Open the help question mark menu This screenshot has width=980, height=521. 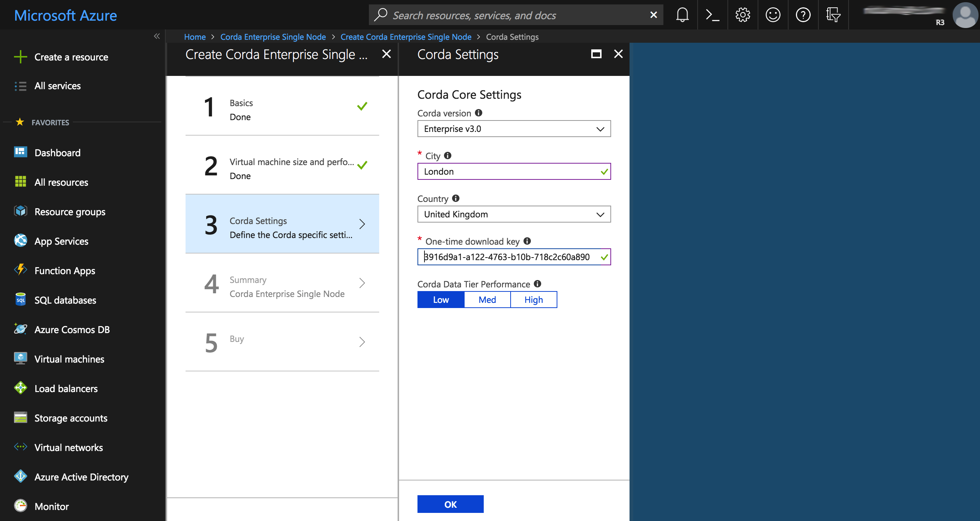coord(803,15)
